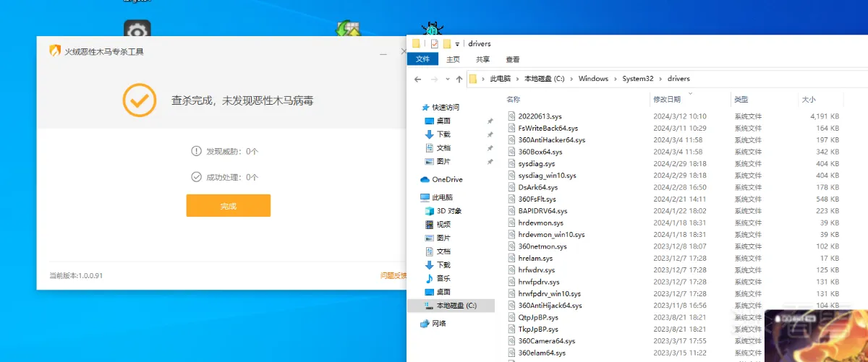Screen dimensions: 868x362
Task: Click the file icon of 360Camera64.sys
Action: pyautogui.click(x=511, y=341)
